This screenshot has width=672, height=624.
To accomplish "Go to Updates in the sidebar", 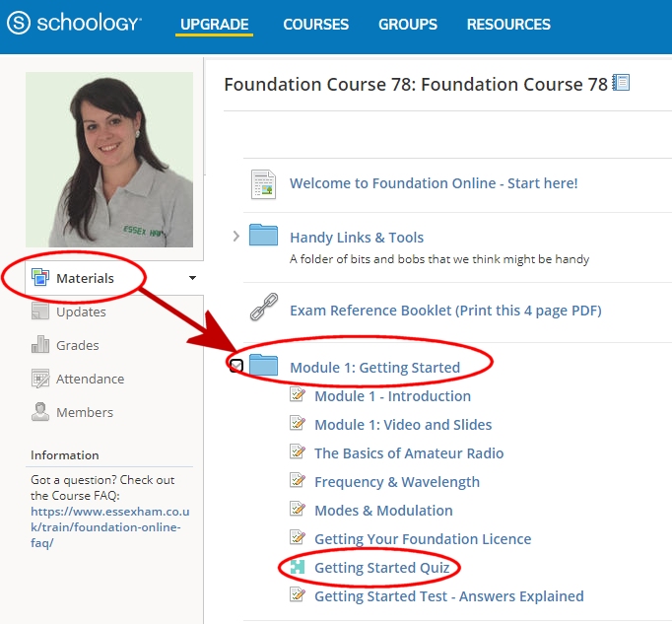I will (x=81, y=312).
